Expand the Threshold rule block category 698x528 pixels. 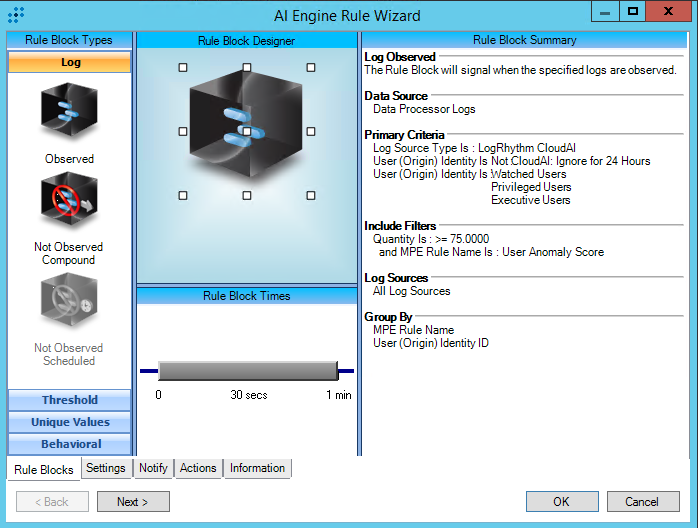click(x=70, y=400)
